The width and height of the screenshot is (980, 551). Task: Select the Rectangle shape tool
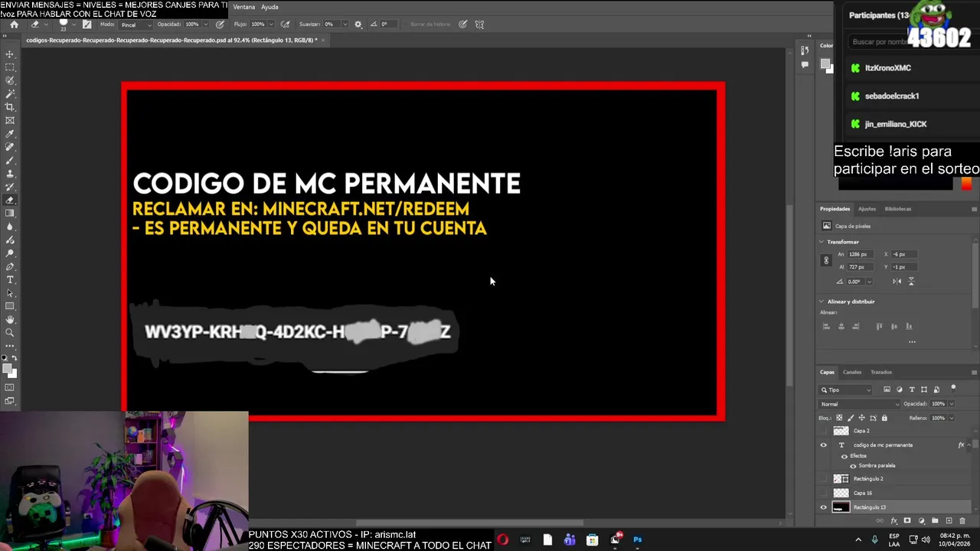(x=10, y=306)
